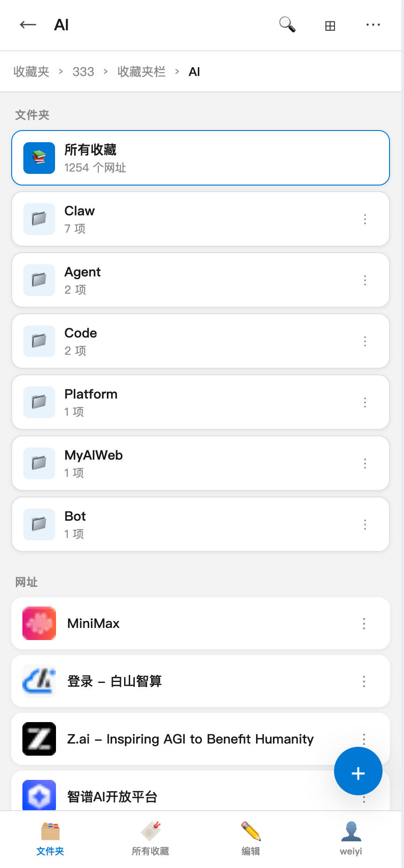Tap the 白山智算 site icon
The width and height of the screenshot is (404, 868).
(39, 681)
